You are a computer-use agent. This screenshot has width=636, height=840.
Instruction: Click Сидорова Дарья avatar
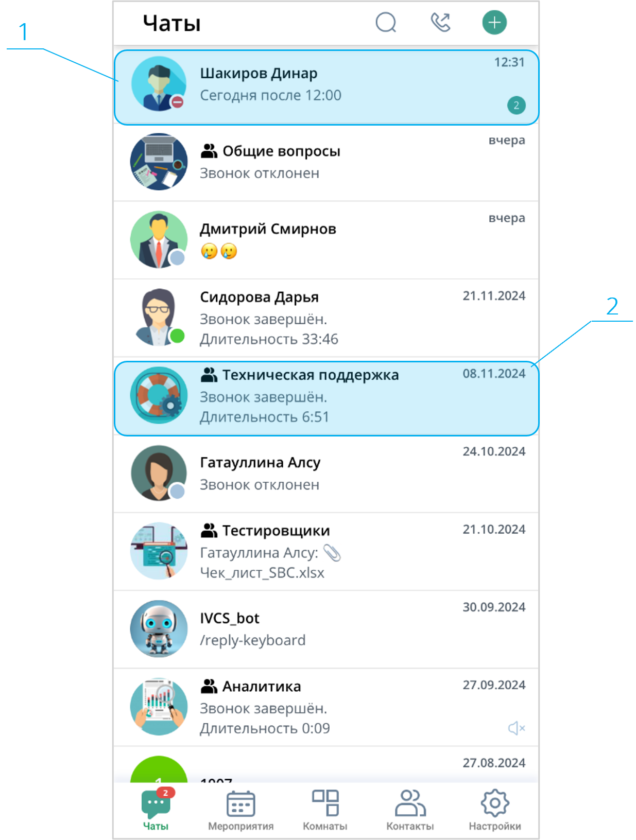tap(159, 317)
